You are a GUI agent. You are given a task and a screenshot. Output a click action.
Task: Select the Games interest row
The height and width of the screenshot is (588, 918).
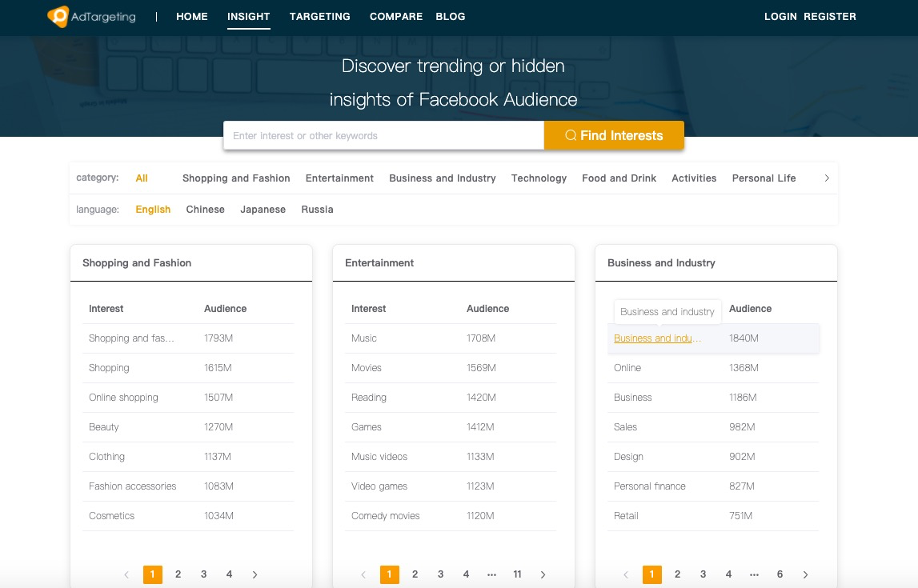[x=451, y=427]
